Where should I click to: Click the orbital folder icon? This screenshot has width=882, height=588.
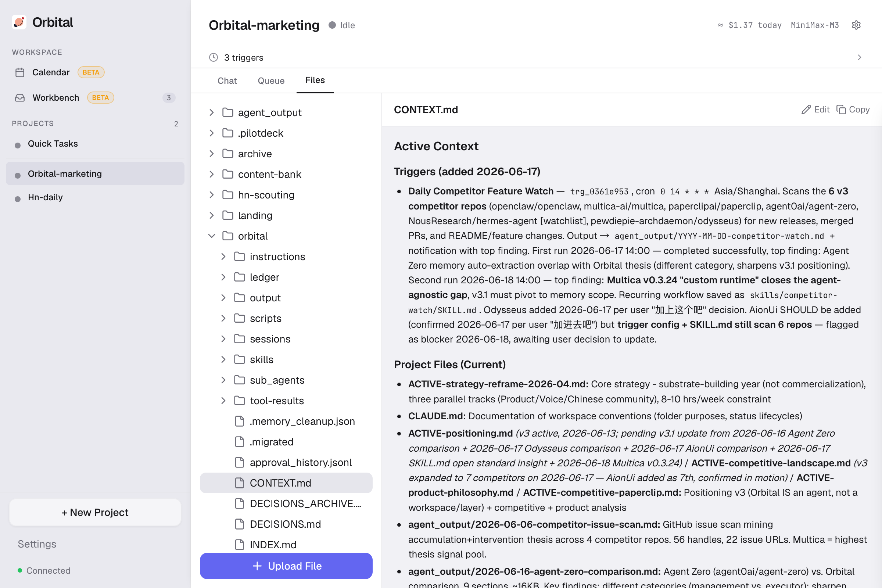pos(227,236)
